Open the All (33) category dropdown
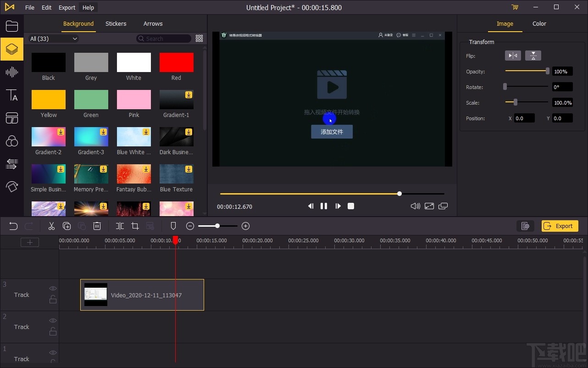Image resolution: width=588 pixels, height=368 pixels. [x=53, y=39]
